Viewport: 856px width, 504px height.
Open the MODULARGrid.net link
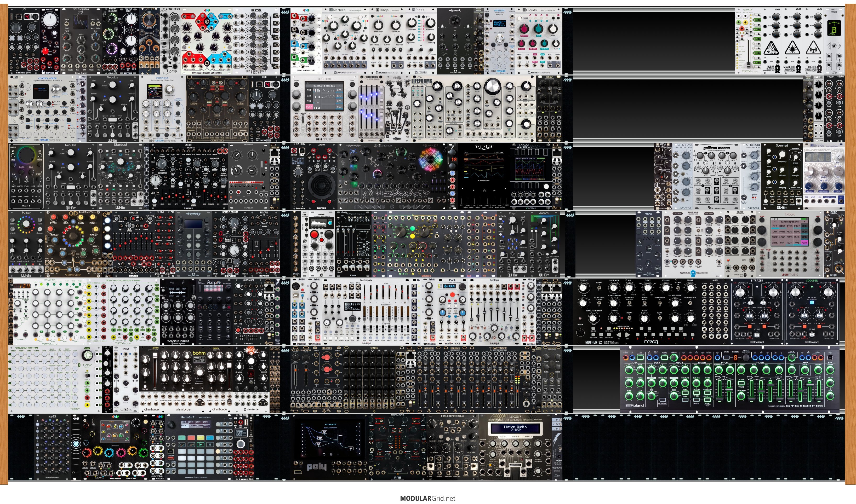click(427, 499)
